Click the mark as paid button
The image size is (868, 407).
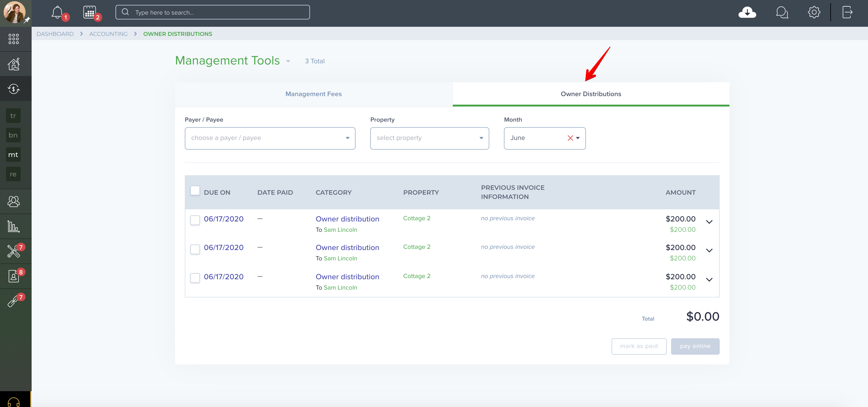click(639, 346)
